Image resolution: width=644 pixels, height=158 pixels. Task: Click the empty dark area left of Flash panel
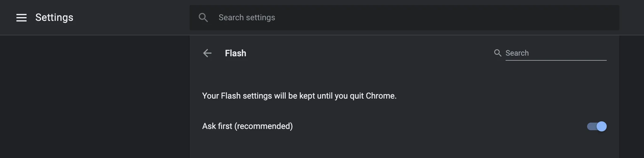(95, 95)
